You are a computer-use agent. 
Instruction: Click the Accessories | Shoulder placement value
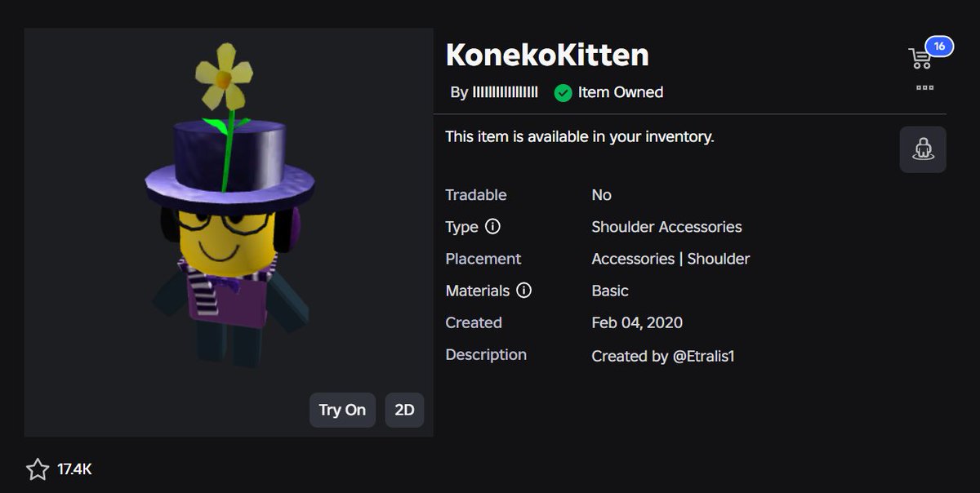(670, 259)
